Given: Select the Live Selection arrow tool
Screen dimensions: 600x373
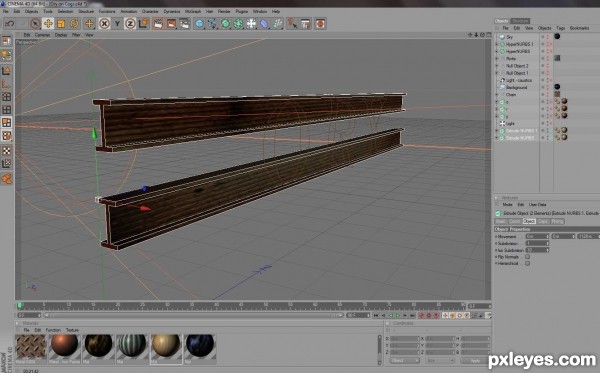Looking at the screenshot, I should click(x=35, y=24).
